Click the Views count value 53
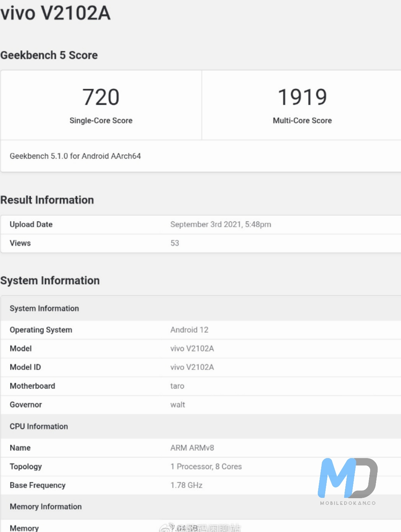401x532 pixels. (x=175, y=243)
